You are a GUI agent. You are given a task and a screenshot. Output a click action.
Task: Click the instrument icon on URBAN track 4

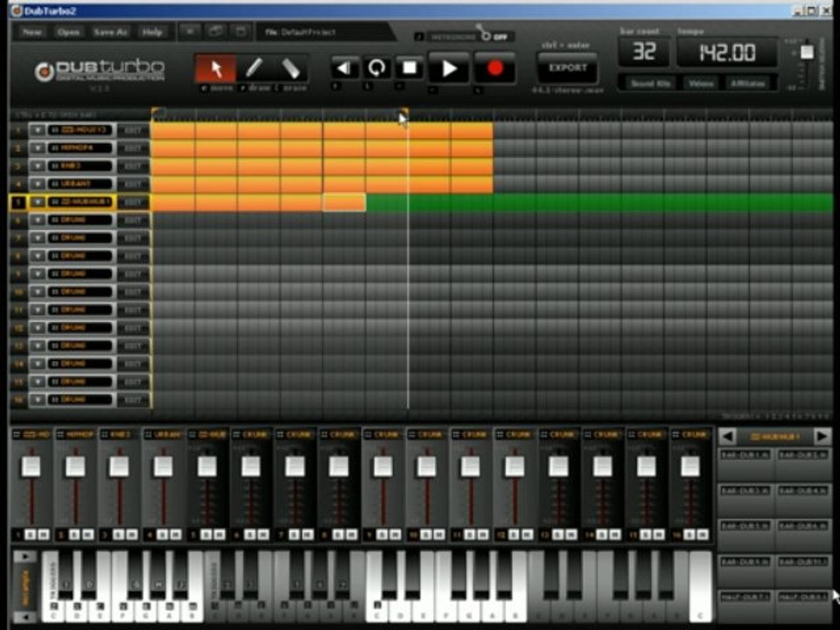(54, 184)
